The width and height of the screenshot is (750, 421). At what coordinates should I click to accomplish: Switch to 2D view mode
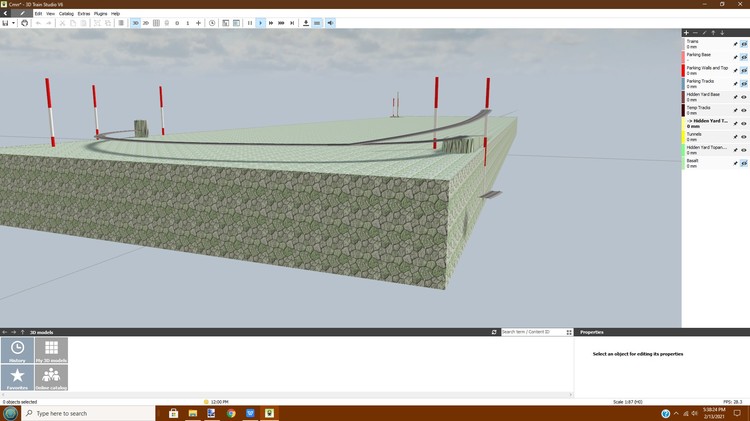tap(146, 22)
